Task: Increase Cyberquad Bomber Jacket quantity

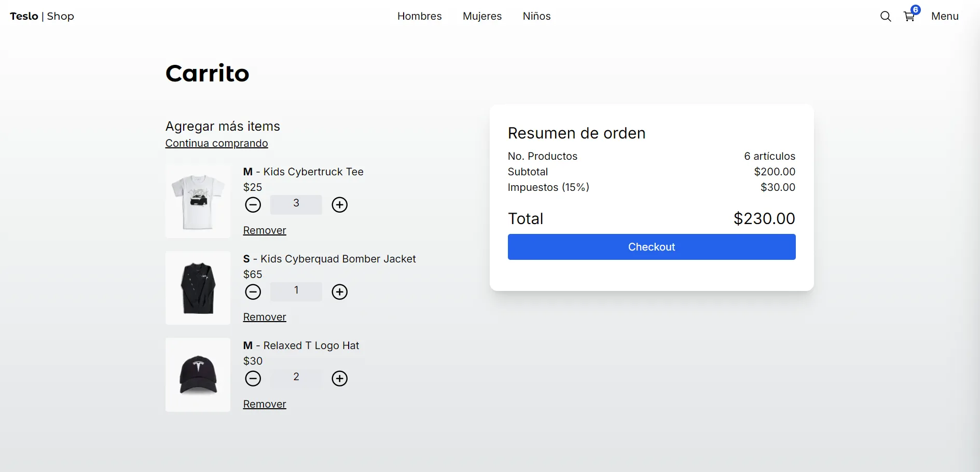Action: point(340,292)
